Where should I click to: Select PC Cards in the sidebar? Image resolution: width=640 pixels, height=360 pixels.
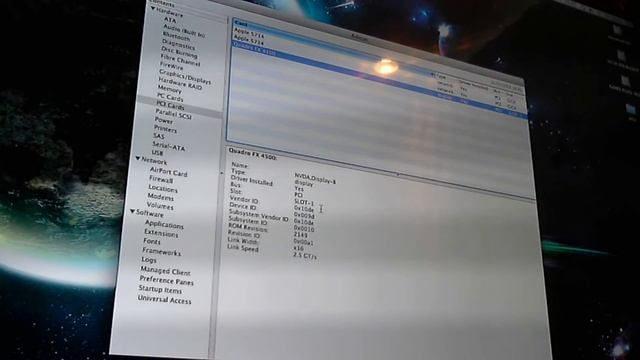coord(170,97)
